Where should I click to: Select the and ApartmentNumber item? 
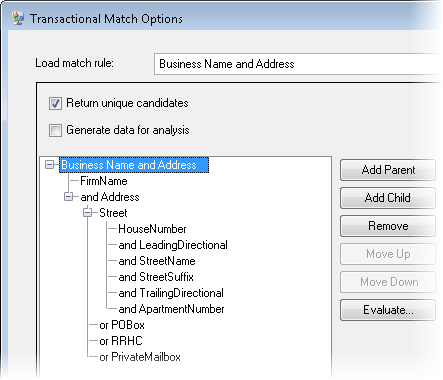point(171,309)
